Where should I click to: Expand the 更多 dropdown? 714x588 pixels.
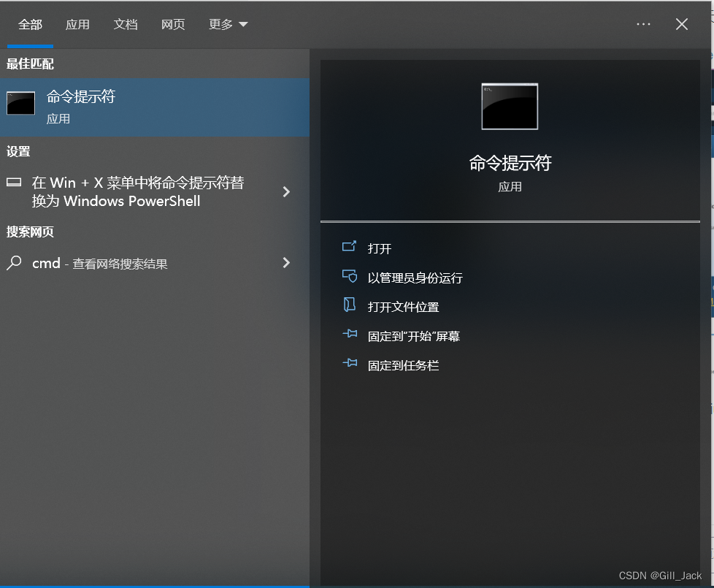[228, 25]
